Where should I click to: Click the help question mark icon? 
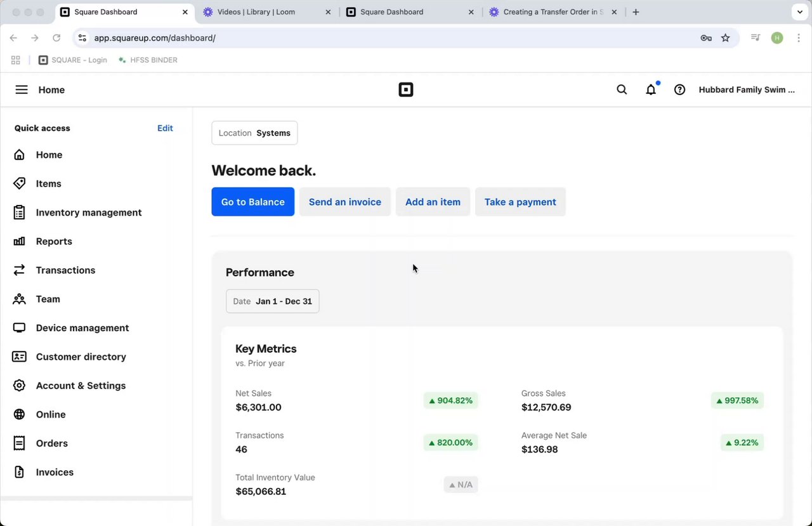click(x=679, y=90)
